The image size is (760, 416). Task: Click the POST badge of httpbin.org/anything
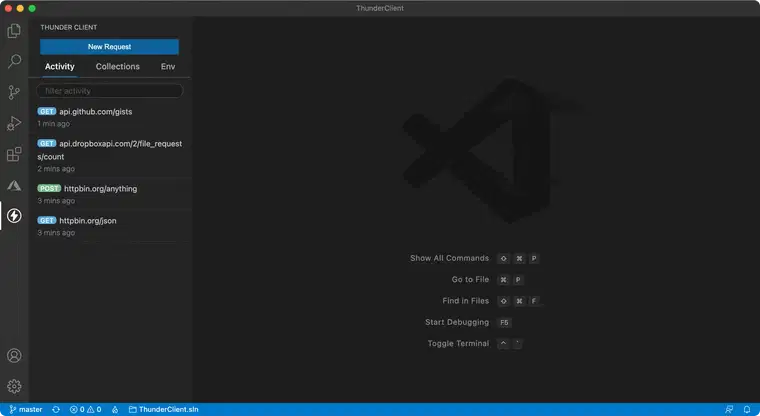click(49, 188)
